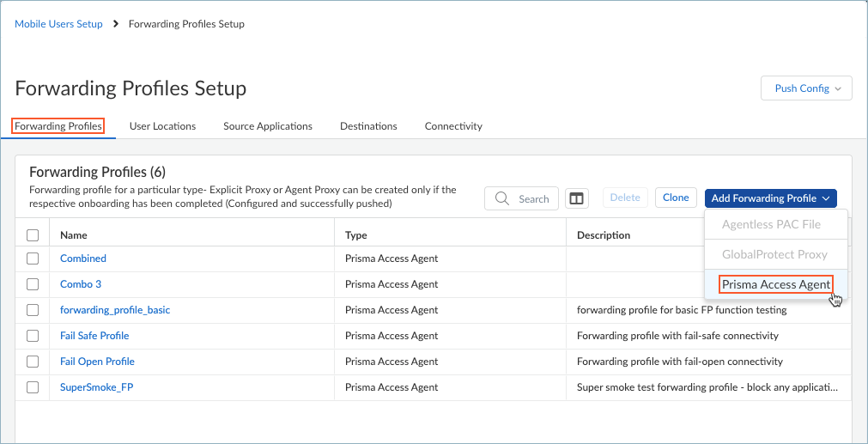Tick the Fail Open Profile checkbox
Image resolution: width=868 pixels, height=444 pixels.
[x=33, y=362]
